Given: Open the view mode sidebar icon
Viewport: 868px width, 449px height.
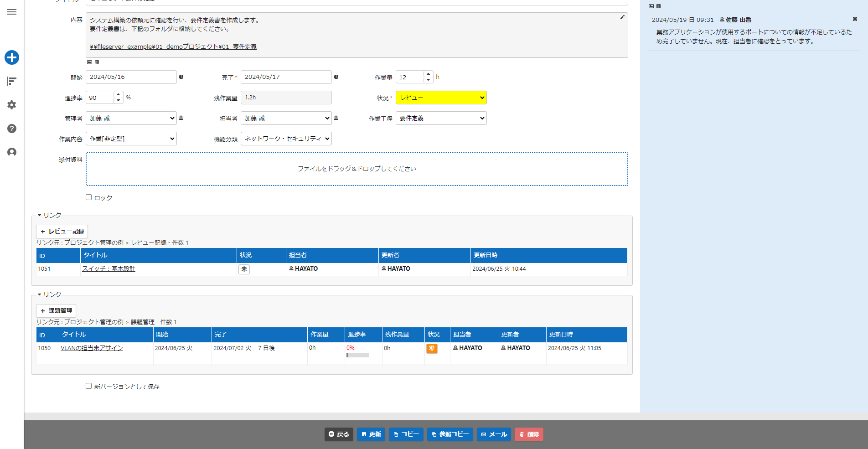Looking at the screenshot, I should click(x=12, y=81).
